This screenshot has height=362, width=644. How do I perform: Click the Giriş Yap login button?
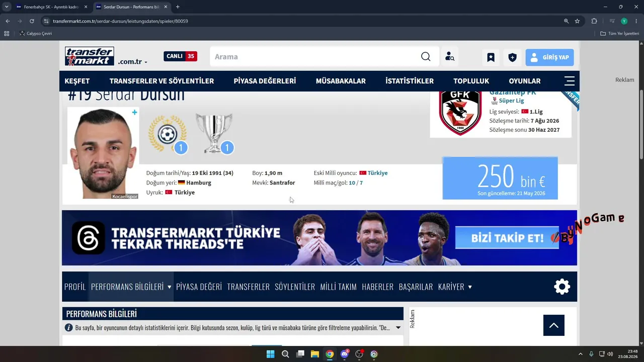(x=549, y=57)
